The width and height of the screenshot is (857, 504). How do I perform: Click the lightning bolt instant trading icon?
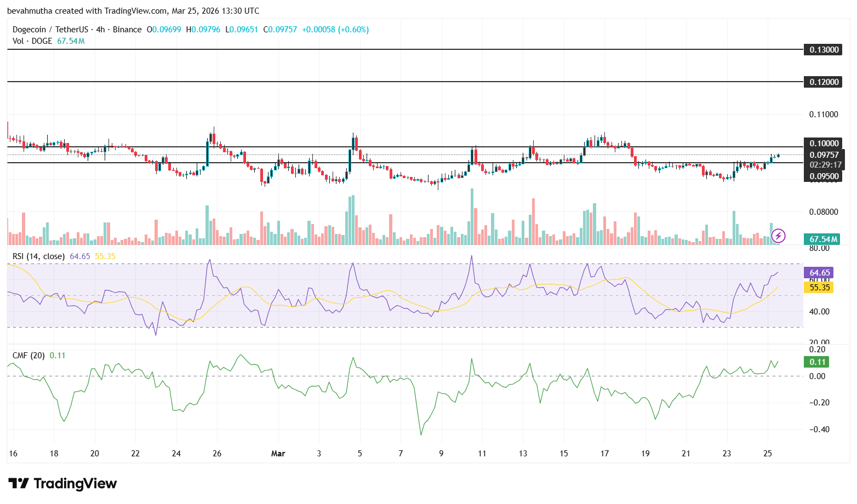tap(778, 236)
